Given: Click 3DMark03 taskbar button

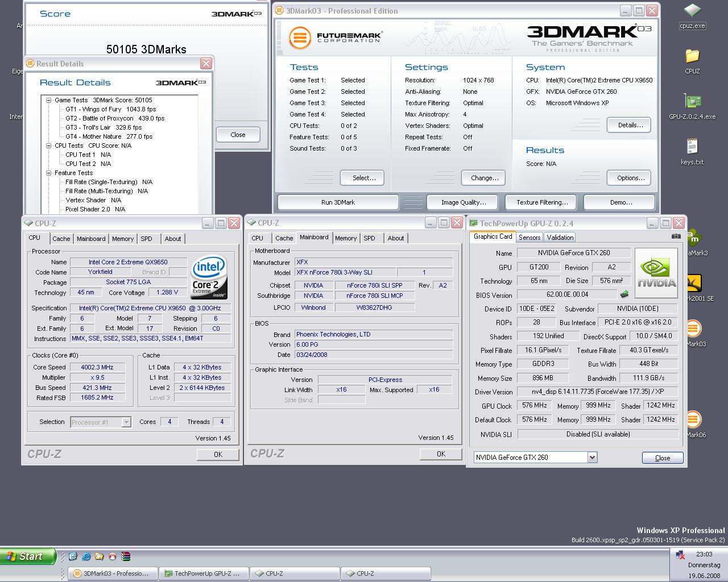Looking at the screenshot, I should point(112,573).
